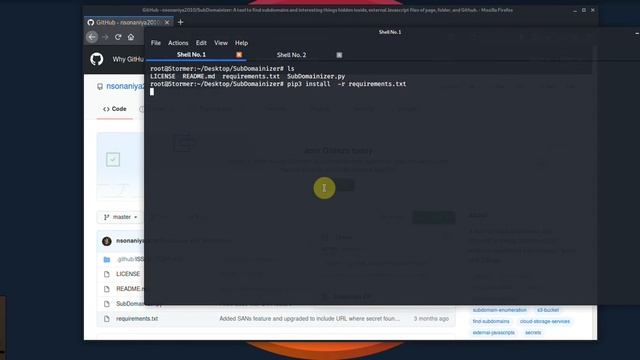The width and height of the screenshot is (640, 360).
Task: Click repository icon beside nsonaniya2010
Action: [x=100, y=87]
